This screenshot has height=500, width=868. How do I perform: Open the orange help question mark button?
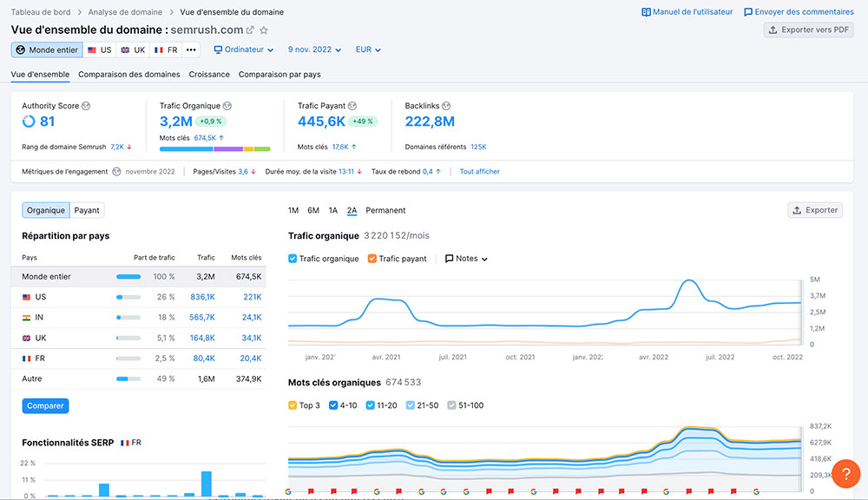pos(845,474)
